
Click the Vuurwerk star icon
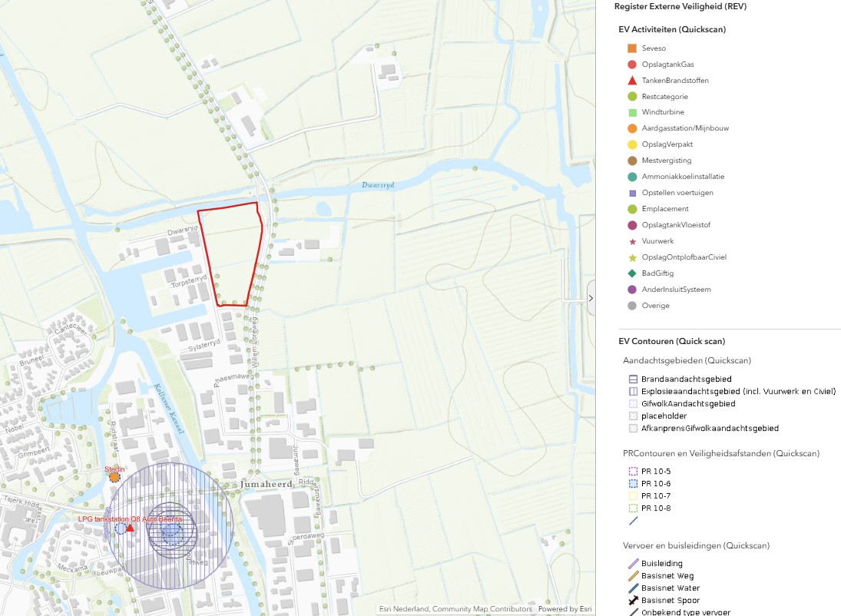tap(632, 241)
